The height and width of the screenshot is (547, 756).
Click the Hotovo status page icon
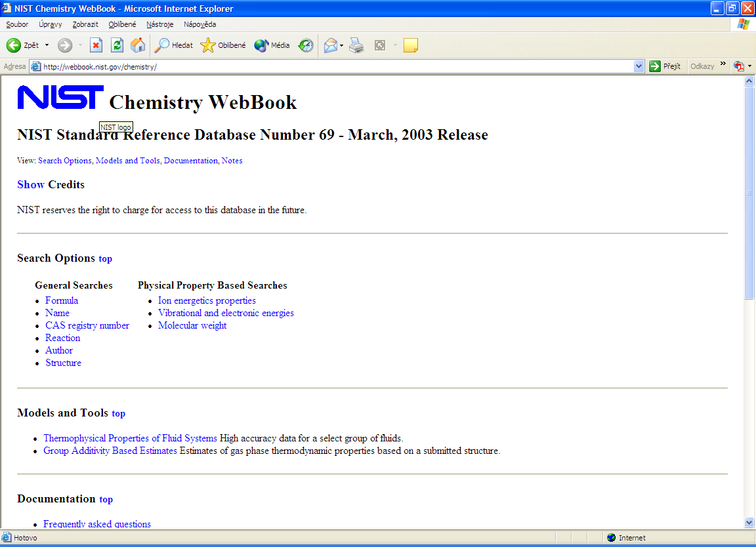(7, 538)
